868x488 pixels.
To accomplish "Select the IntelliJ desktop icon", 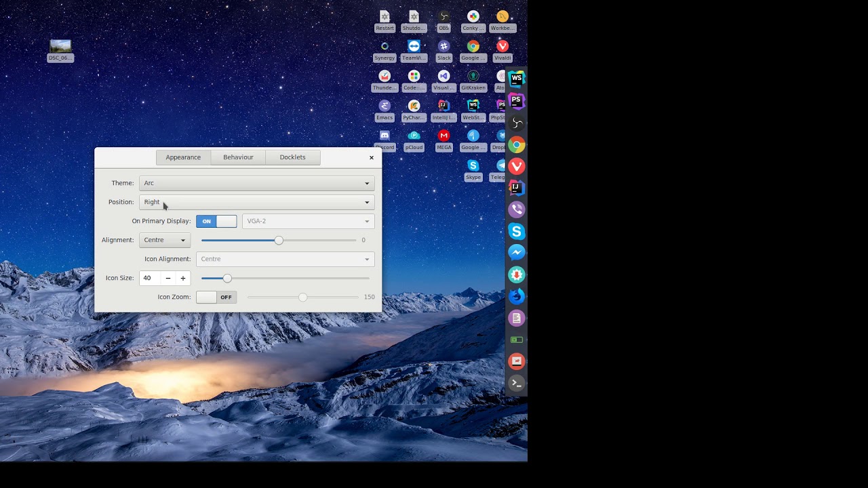I will (x=443, y=110).
